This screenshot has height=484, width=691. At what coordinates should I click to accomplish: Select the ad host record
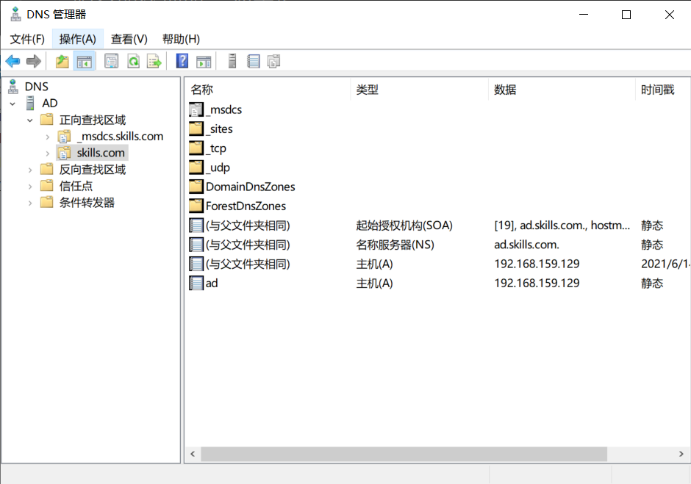pyautogui.click(x=438, y=283)
